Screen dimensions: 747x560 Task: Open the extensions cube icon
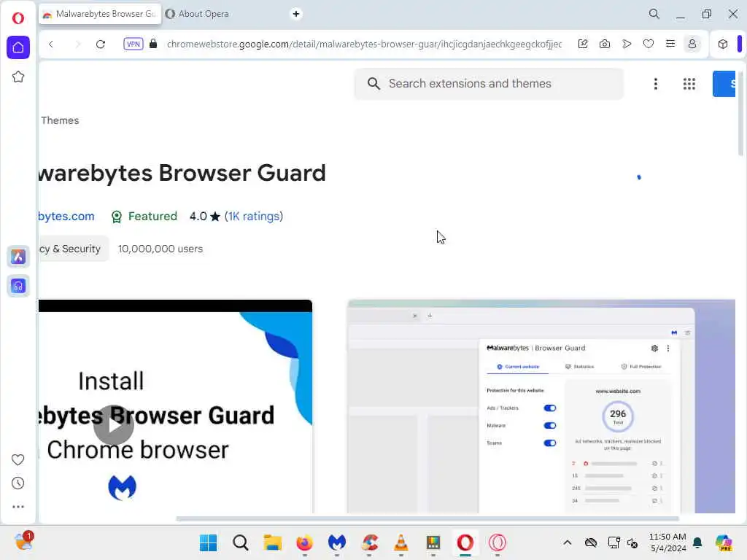(723, 44)
